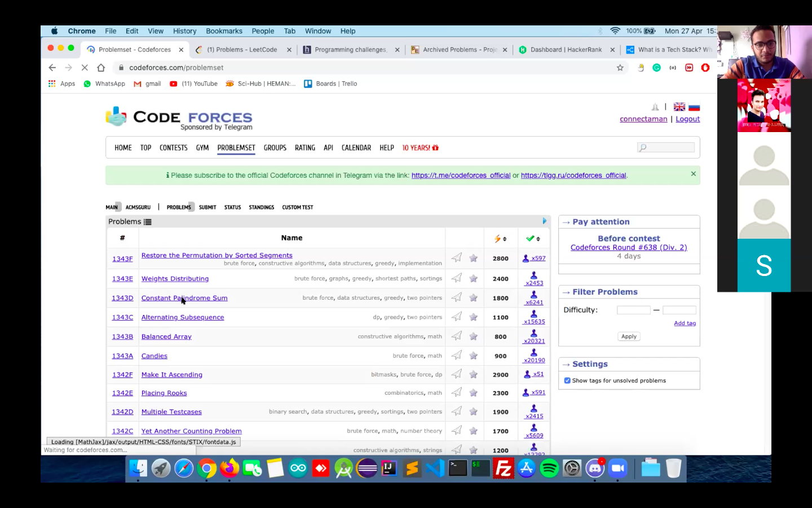Image resolution: width=812 pixels, height=508 pixels.
Task: Favorite Weights Distributing with star icon
Action: pos(474,278)
